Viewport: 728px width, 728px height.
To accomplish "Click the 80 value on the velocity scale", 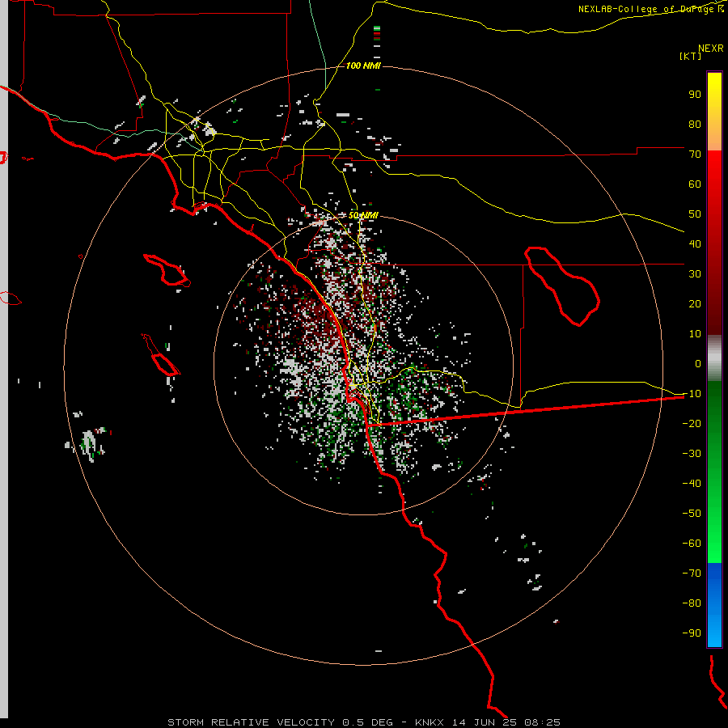I will (695, 125).
